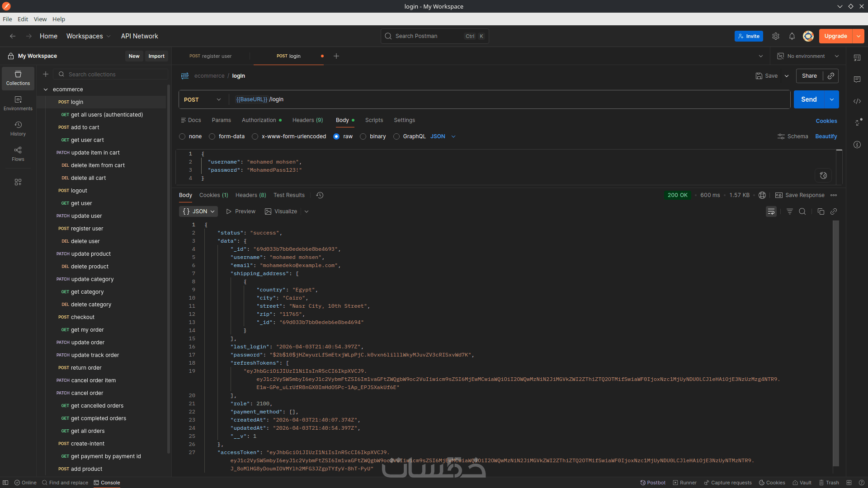Select the none body type

pos(182,136)
